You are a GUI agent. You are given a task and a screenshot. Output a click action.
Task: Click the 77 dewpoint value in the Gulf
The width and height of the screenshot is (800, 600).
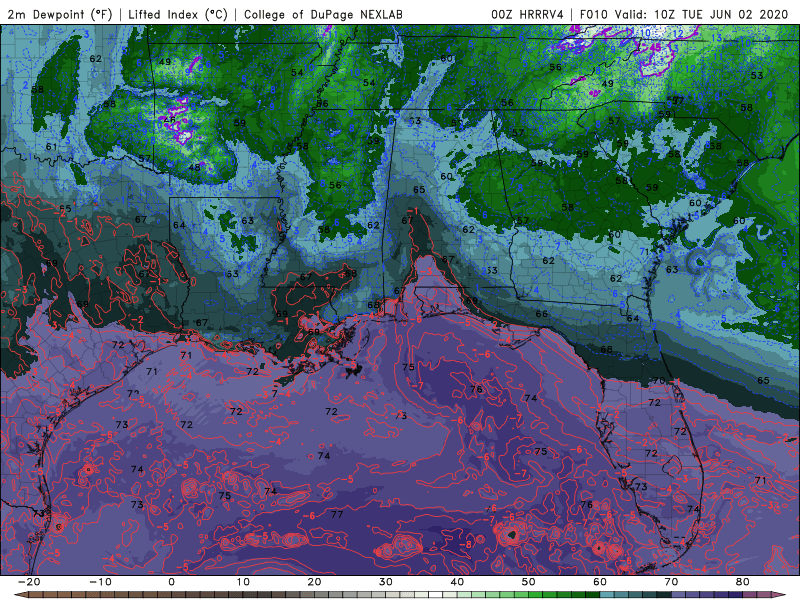click(337, 514)
